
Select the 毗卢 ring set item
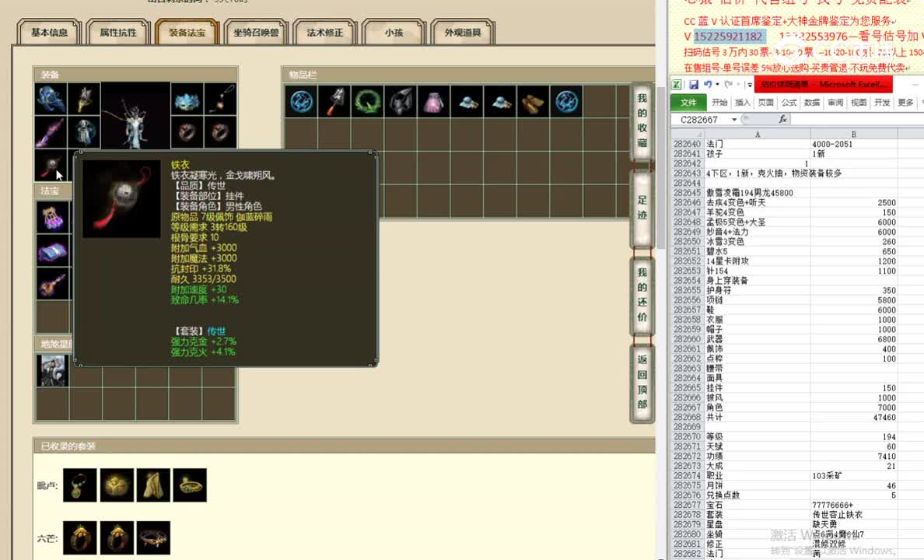[x=190, y=485]
